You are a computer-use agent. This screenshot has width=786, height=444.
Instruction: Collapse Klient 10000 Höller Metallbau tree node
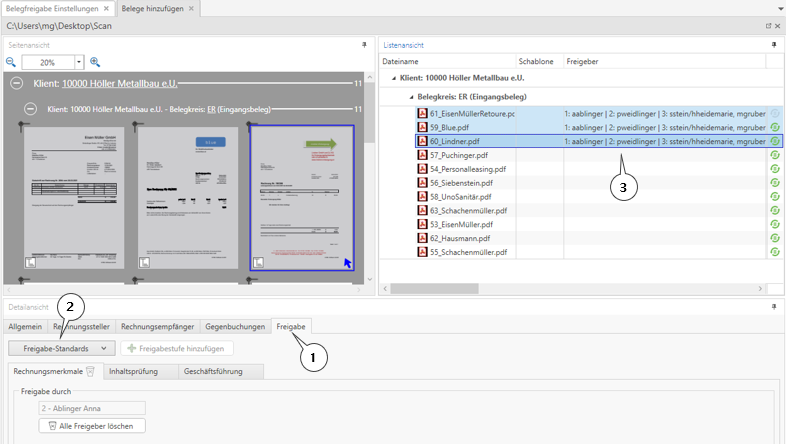(x=394, y=78)
